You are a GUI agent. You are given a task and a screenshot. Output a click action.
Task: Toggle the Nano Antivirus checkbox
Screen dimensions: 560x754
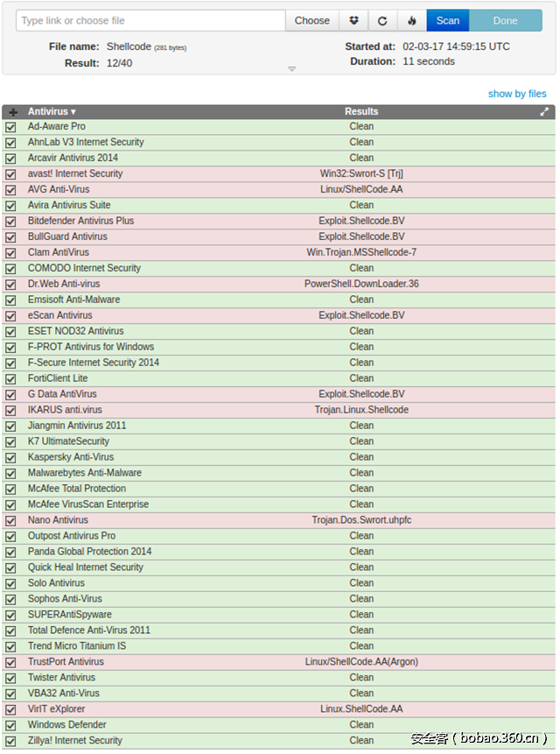[10, 520]
